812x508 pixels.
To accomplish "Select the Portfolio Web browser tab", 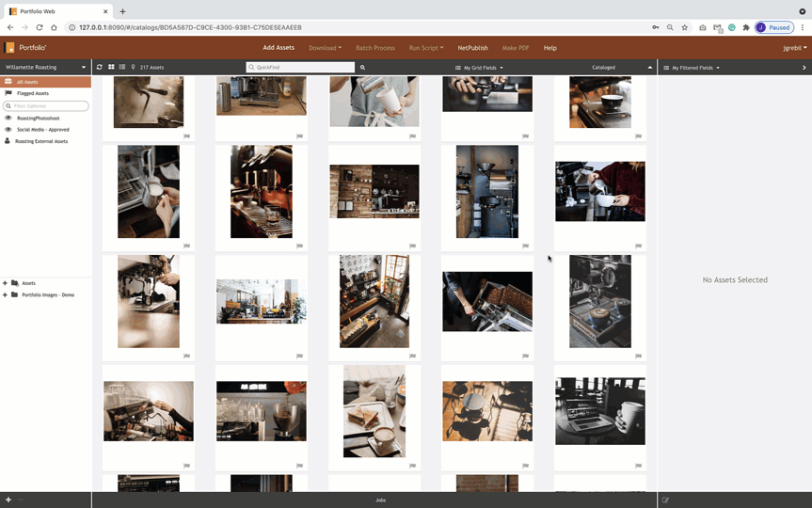I will [58, 11].
